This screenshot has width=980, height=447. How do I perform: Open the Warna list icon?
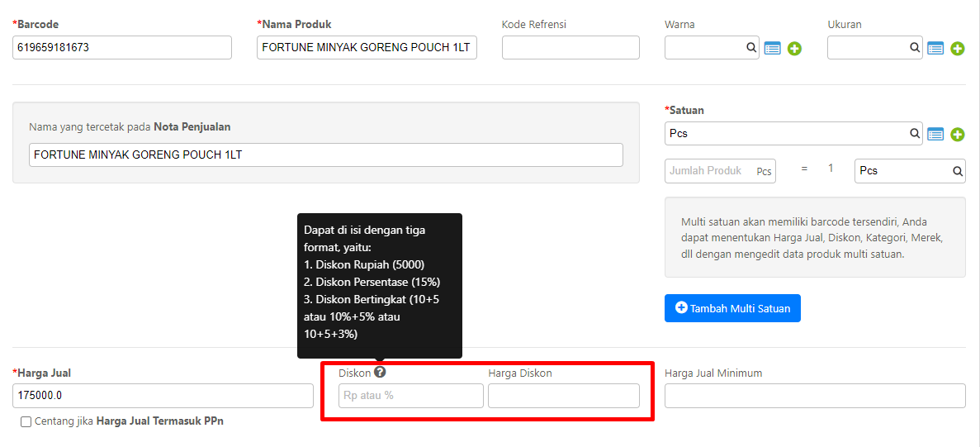pos(773,48)
